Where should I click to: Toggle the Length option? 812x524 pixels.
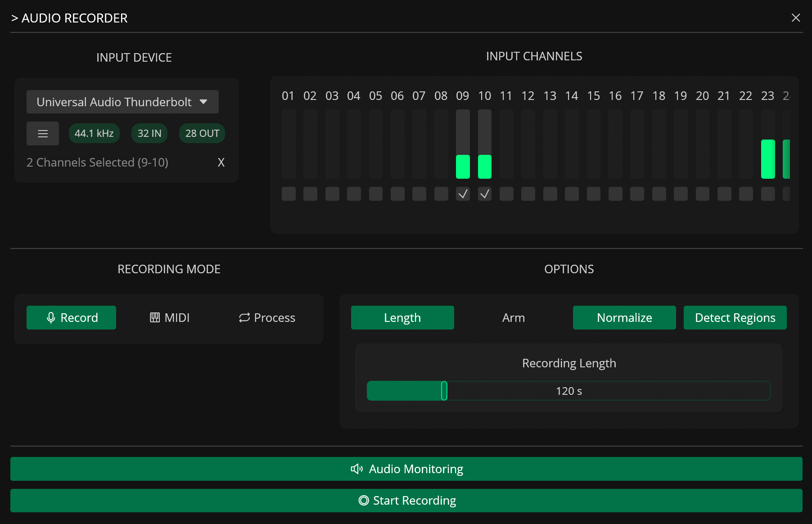402,317
